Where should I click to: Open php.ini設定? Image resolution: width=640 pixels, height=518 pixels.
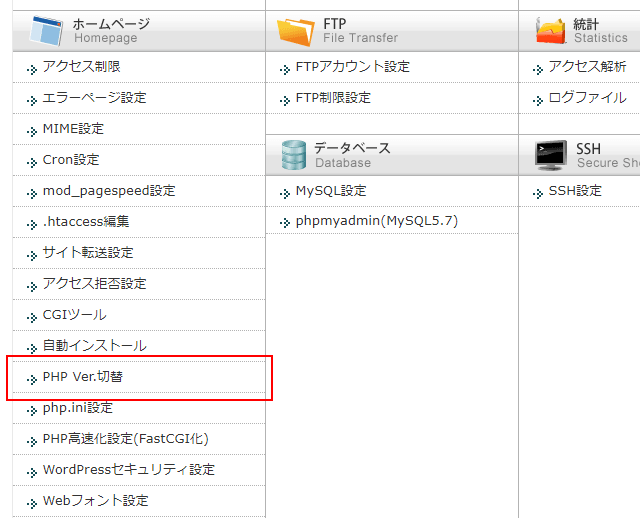pos(78,408)
